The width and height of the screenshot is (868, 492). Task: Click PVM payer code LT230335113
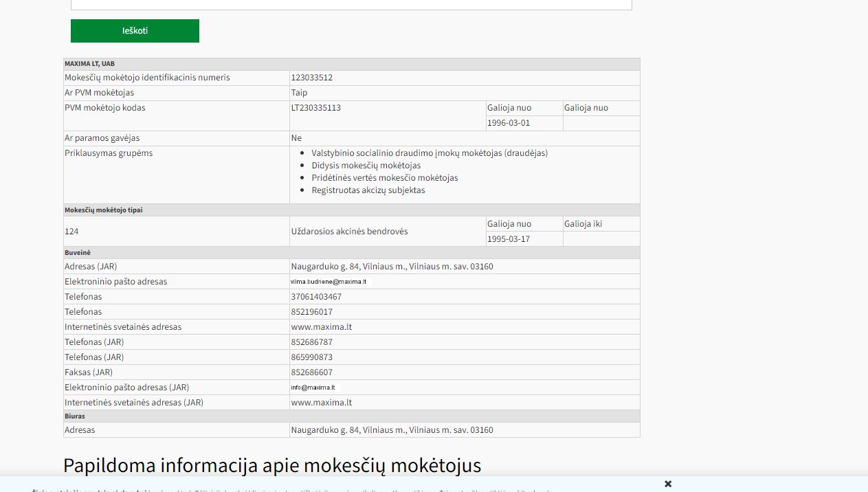[315, 108]
